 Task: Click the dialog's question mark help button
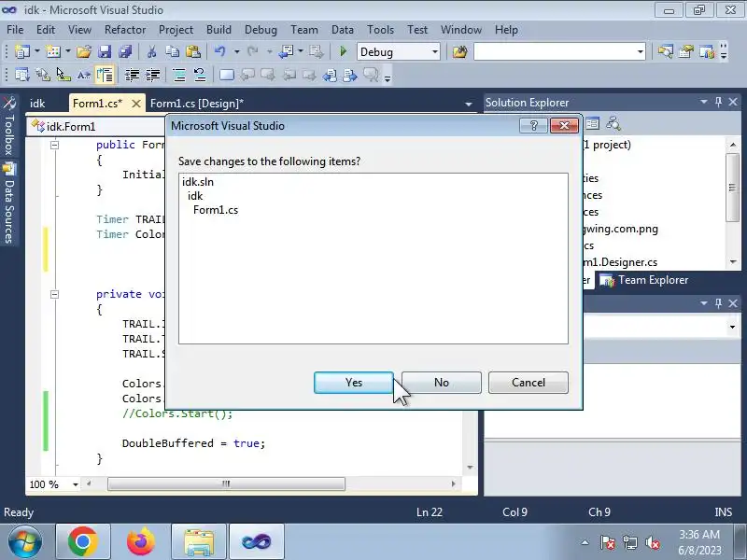[x=533, y=125]
